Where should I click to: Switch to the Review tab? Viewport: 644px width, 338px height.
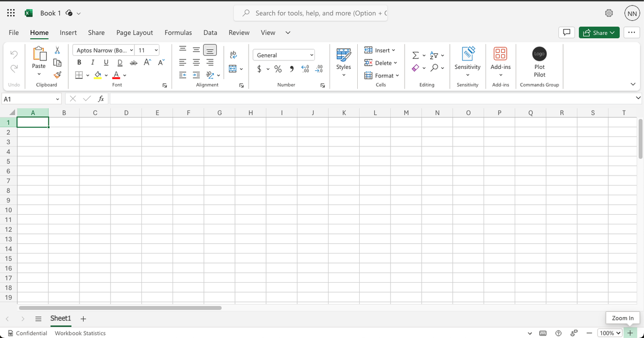(x=239, y=32)
